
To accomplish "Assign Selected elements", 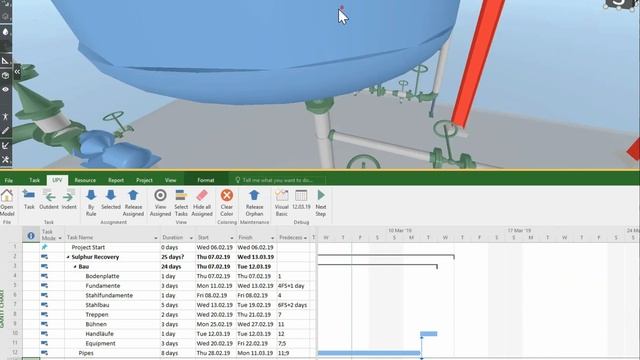I will pos(111,200).
